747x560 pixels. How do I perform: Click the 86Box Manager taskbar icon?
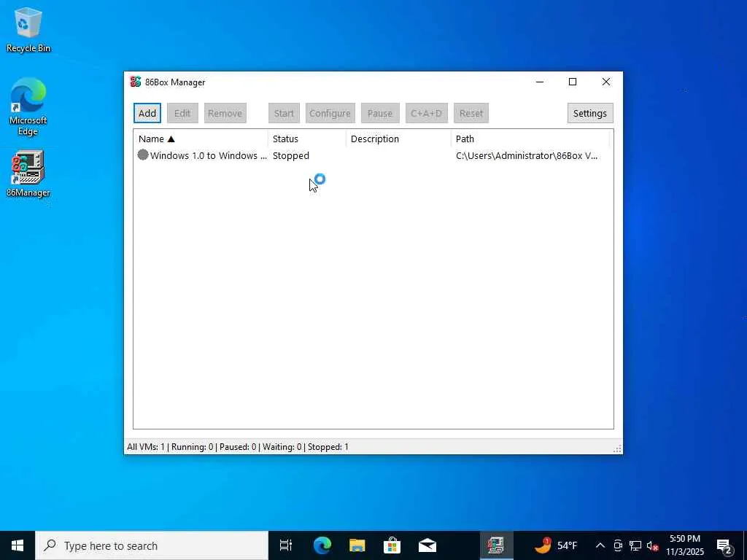496,545
